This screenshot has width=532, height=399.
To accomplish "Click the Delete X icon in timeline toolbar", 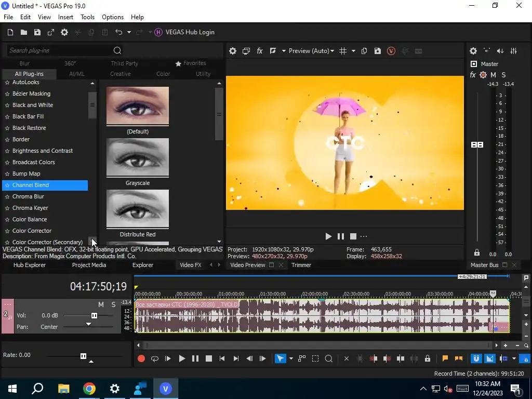I will 347,358.
